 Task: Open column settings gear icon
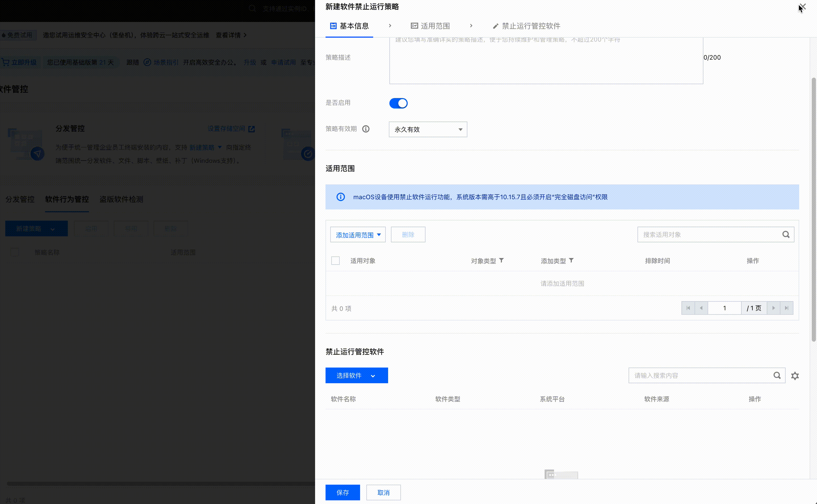pos(795,376)
